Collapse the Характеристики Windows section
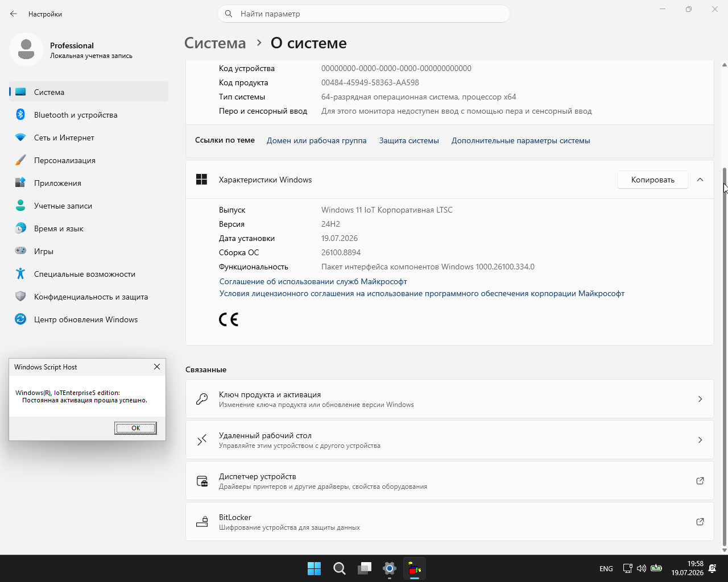The image size is (728, 582). pyautogui.click(x=700, y=180)
